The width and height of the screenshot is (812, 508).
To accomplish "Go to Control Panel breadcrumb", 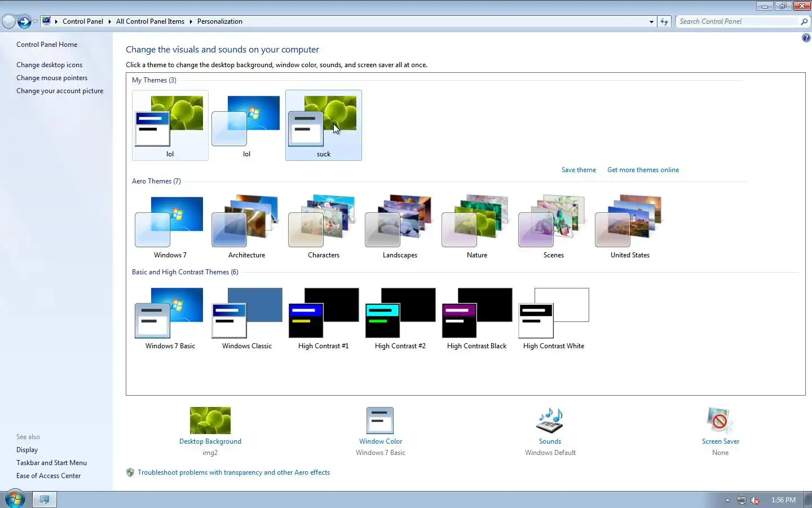I will (x=83, y=21).
